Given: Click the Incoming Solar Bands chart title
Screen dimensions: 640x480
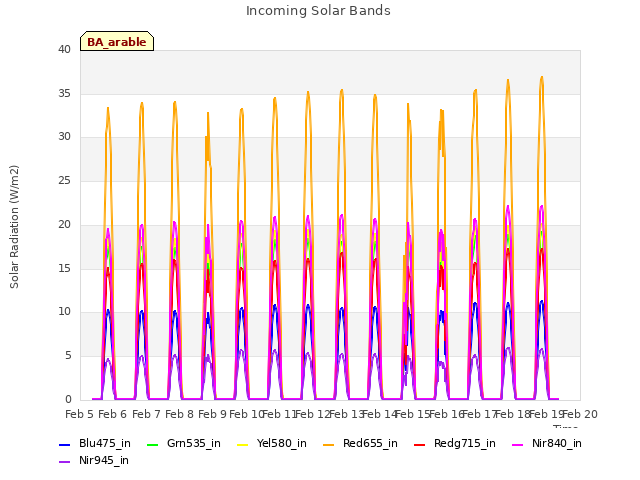Looking at the screenshot, I should pos(318,11).
